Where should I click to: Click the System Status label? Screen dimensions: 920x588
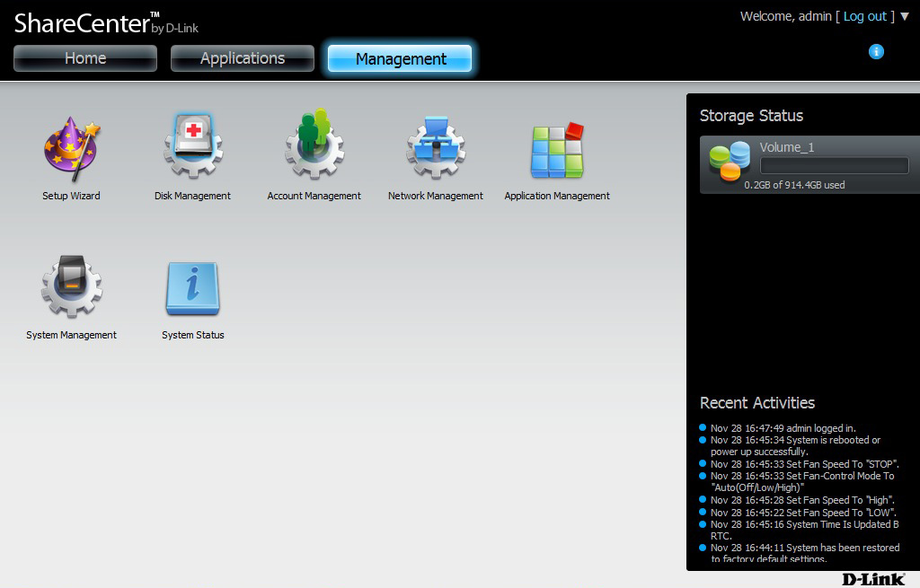point(192,335)
